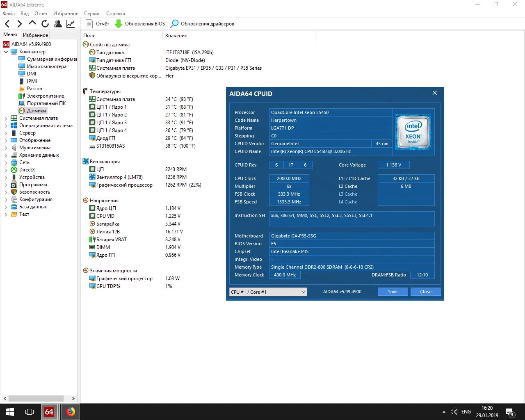Open the Отчёт menu in the menu bar

point(41,14)
